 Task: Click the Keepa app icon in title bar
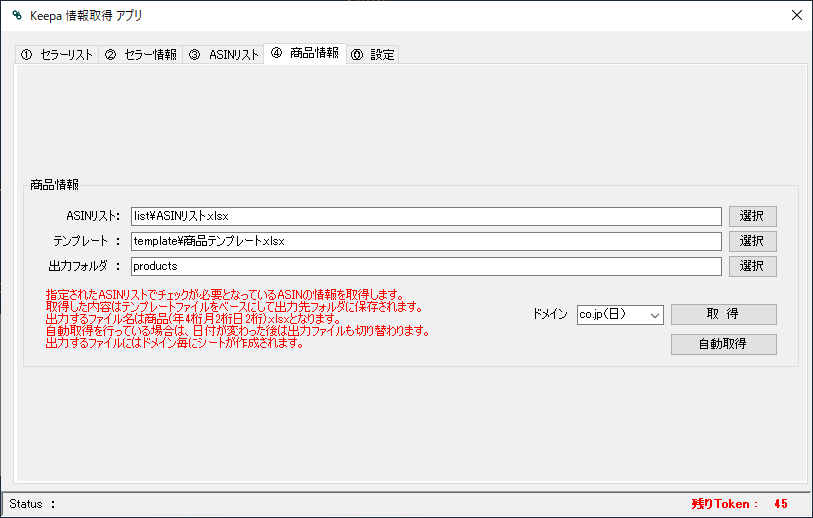coord(17,15)
